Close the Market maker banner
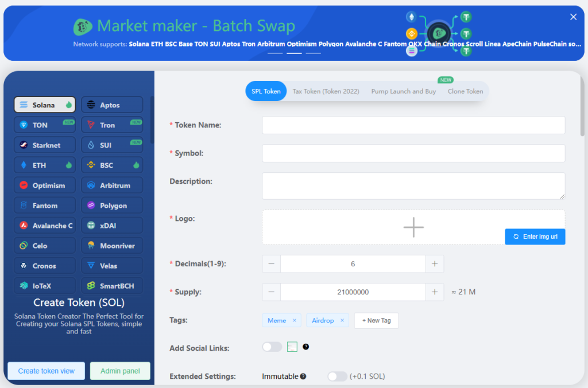Screen dimensions: 588x388 (x=574, y=17)
